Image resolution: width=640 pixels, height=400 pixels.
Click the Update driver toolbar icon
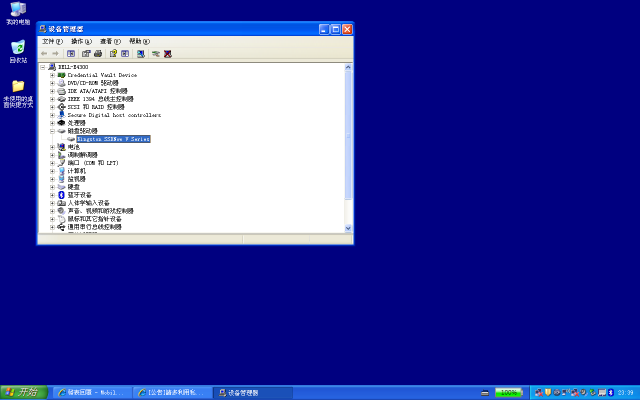[156, 53]
